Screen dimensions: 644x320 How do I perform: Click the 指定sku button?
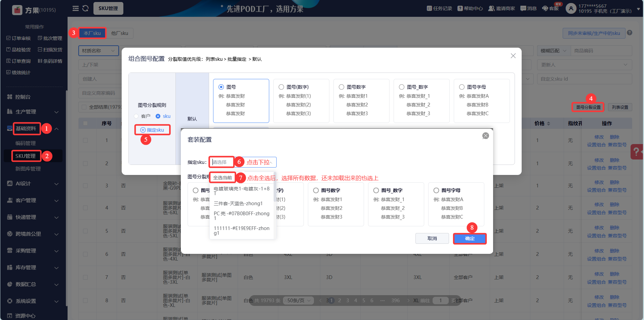click(x=152, y=130)
